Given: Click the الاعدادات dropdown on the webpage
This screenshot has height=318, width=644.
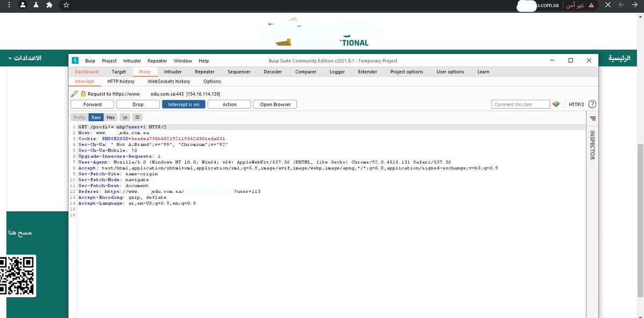Looking at the screenshot, I should point(25,57).
